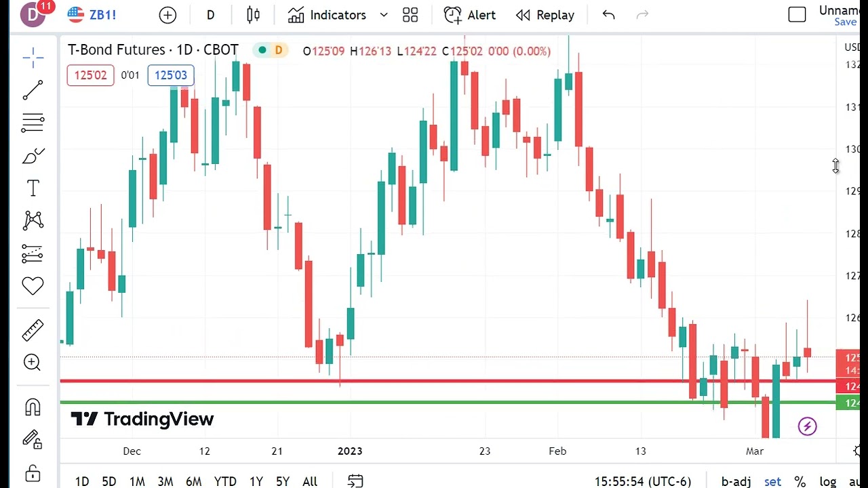Toggle logarithmic price scale
Image resolution: width=868 pixels, height=488 pixels.
click(x=829, y=481)
